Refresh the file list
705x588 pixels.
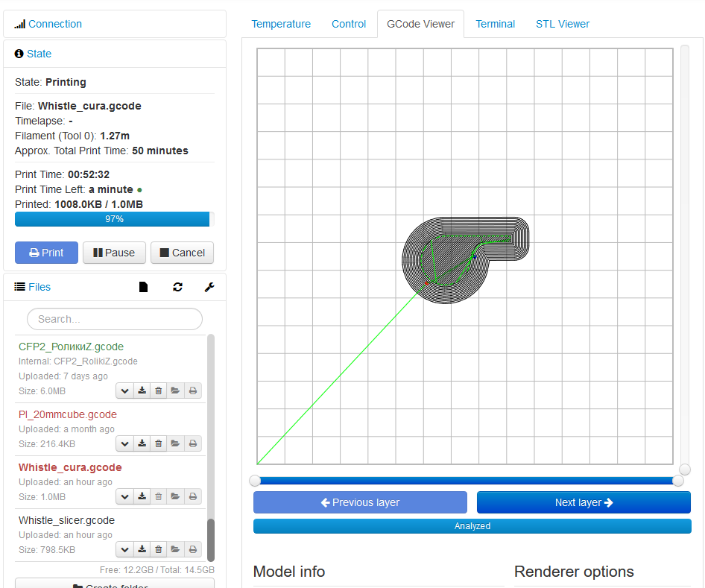177,287
